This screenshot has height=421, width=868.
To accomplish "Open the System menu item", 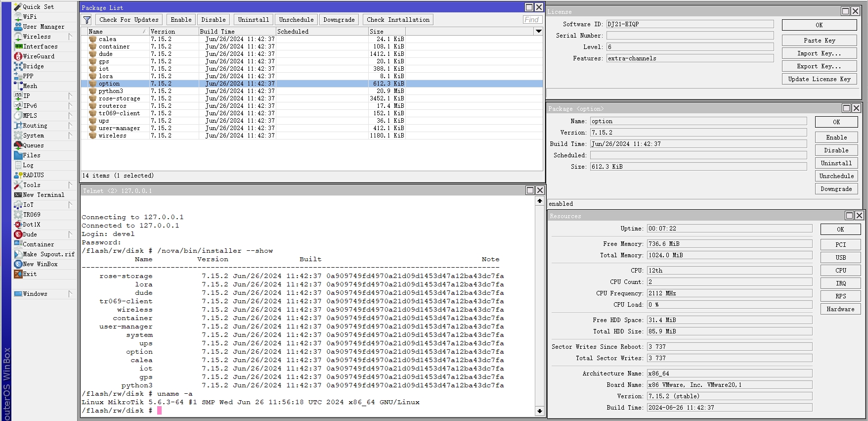I will pos(33,136).
